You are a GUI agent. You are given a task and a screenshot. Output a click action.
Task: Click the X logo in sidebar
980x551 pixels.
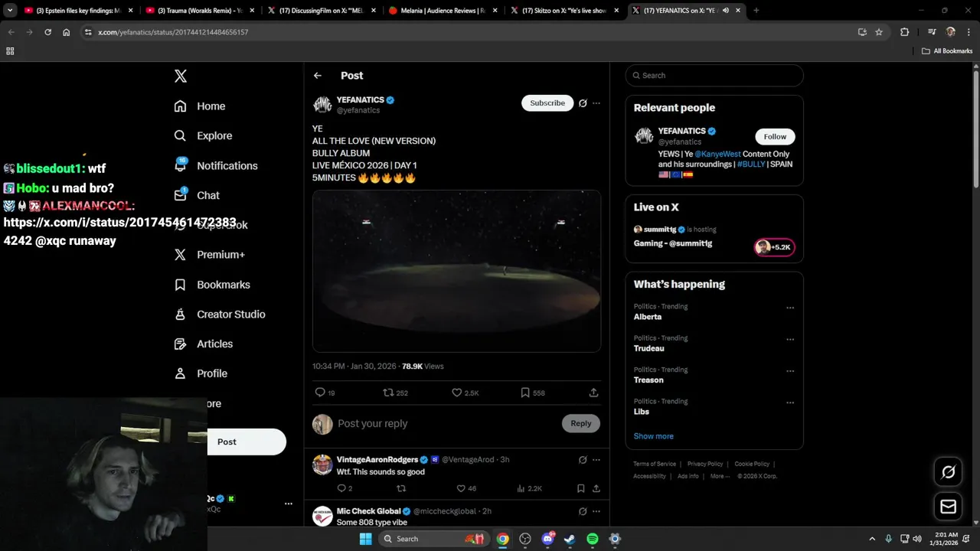(180, 76)
